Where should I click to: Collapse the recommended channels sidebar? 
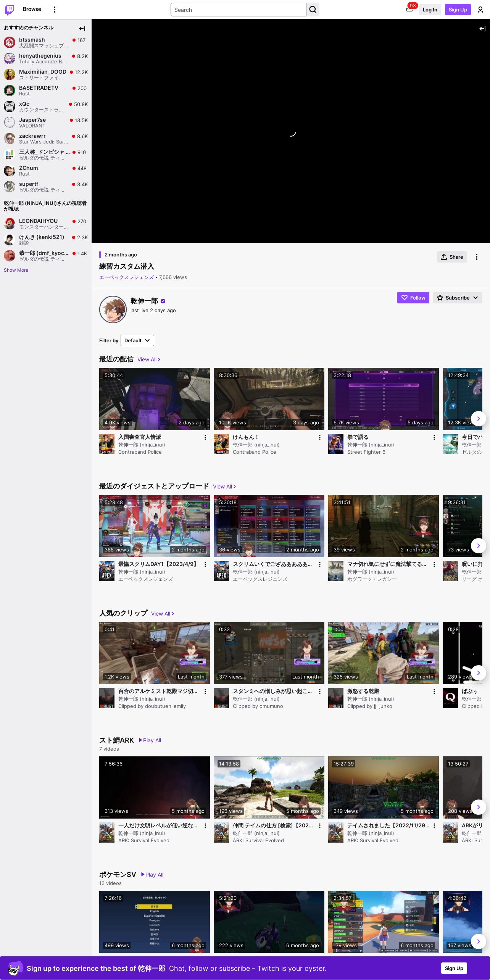82,29
